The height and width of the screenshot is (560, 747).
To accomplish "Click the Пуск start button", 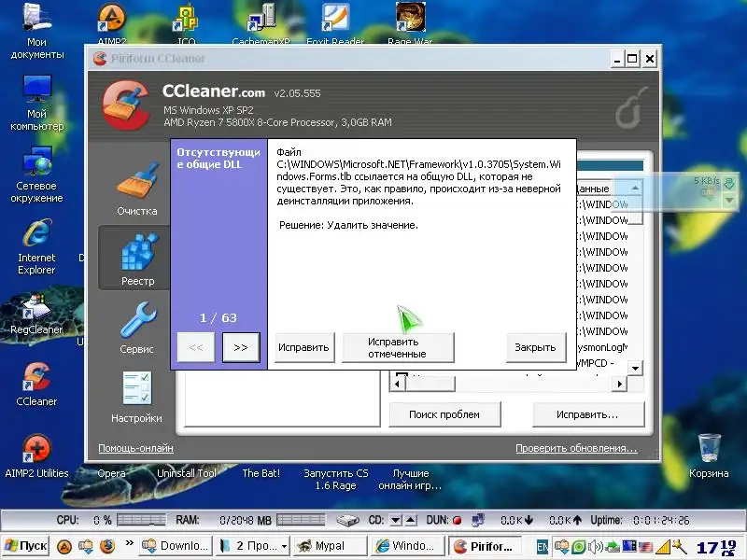I will (26, 546).
